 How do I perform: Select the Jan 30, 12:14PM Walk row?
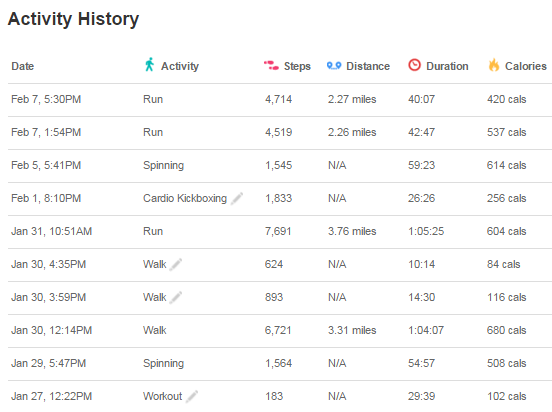[x=280, y=331]
